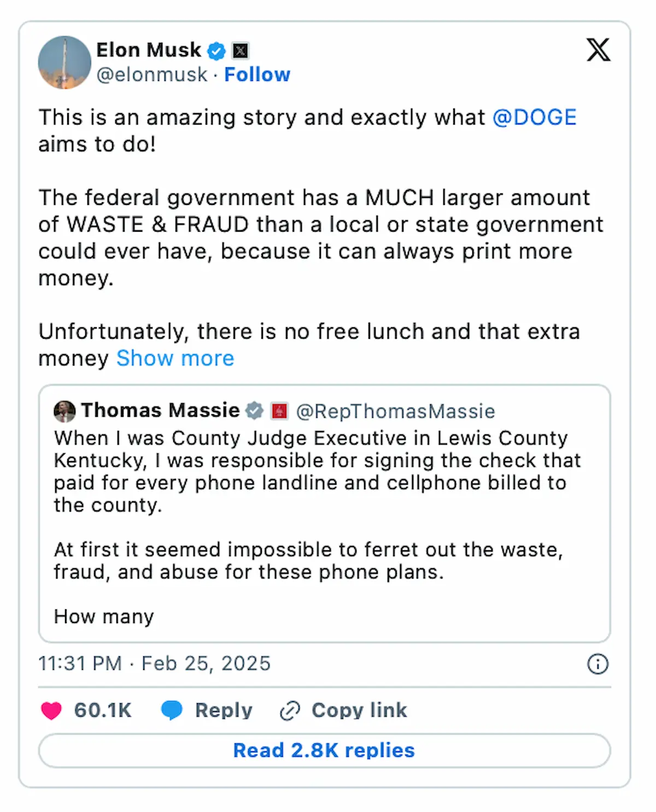
Task: Like the tweet with heart icon
Action: [51, 710]
